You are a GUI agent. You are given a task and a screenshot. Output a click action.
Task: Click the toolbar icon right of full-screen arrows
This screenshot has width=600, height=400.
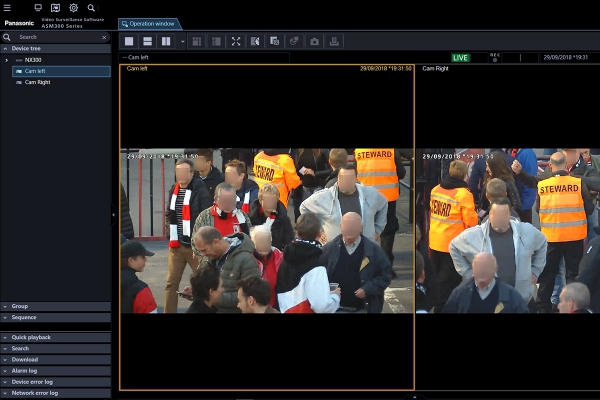(x=255, y=41)
